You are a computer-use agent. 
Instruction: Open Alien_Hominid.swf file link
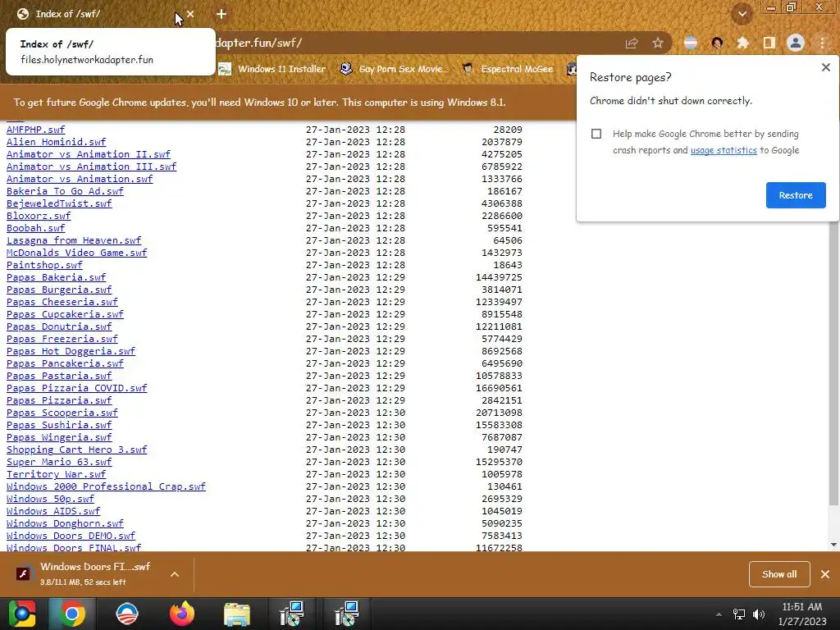point(57,142)
